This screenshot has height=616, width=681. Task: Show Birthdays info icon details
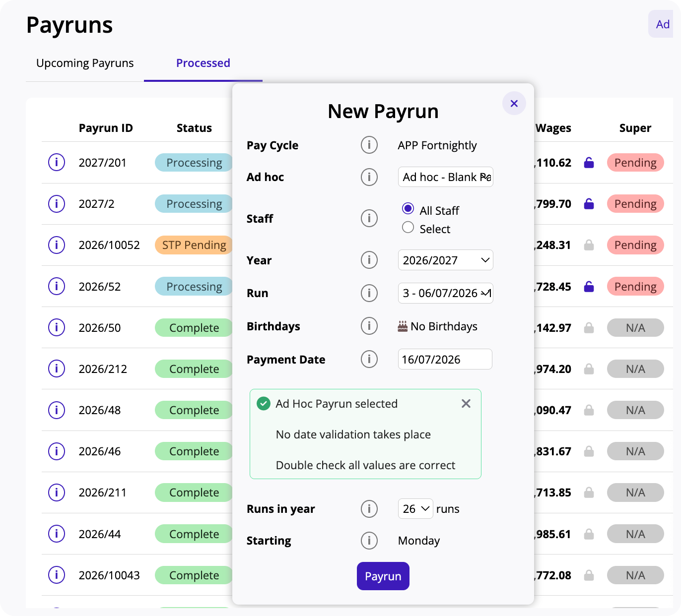click(x=369, y=326)
